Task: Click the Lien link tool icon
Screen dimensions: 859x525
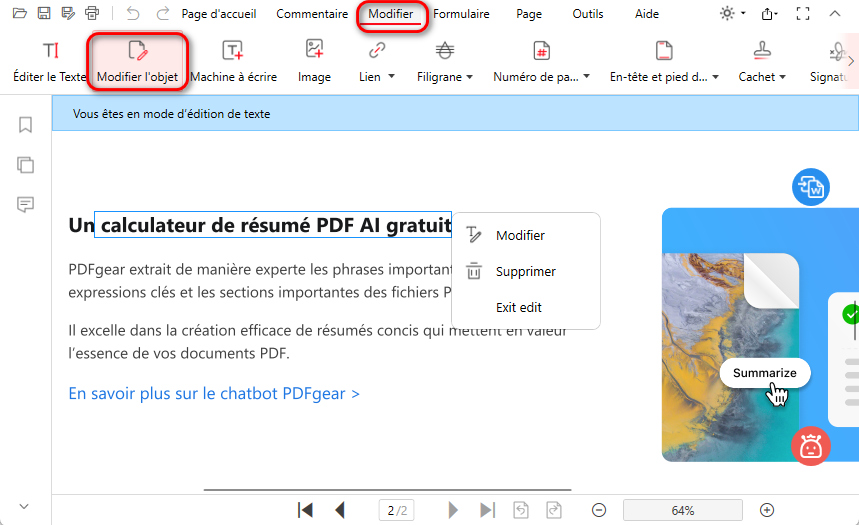Action: (x=376, y=50)
